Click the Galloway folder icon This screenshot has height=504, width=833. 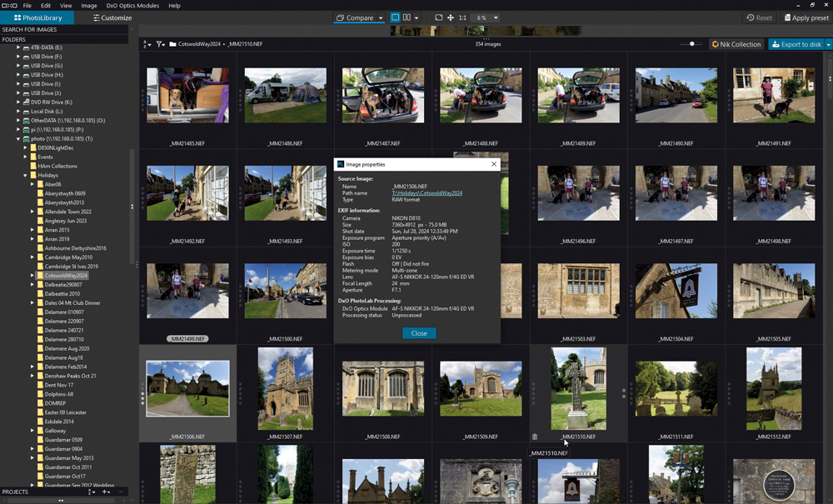pyautogui.click(x=40, y=431)
